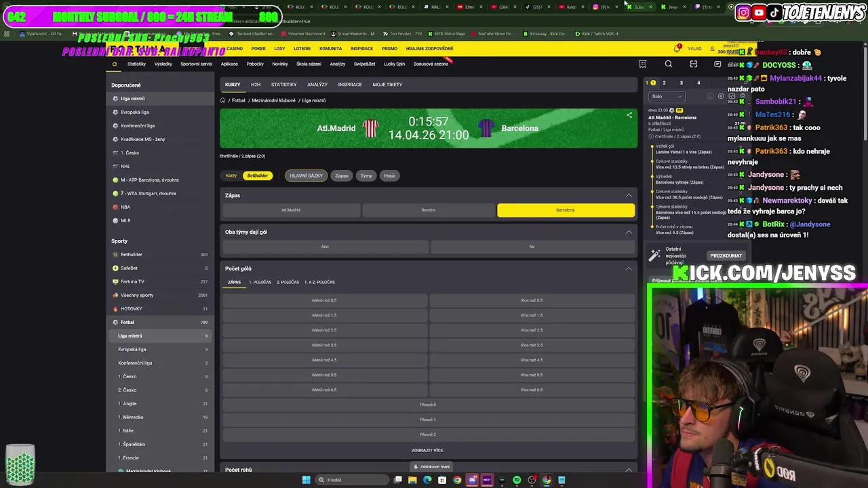Open Fortuna TV in the Sporty list
Viewport: 868px width, 488px height.
coord(161,281)
